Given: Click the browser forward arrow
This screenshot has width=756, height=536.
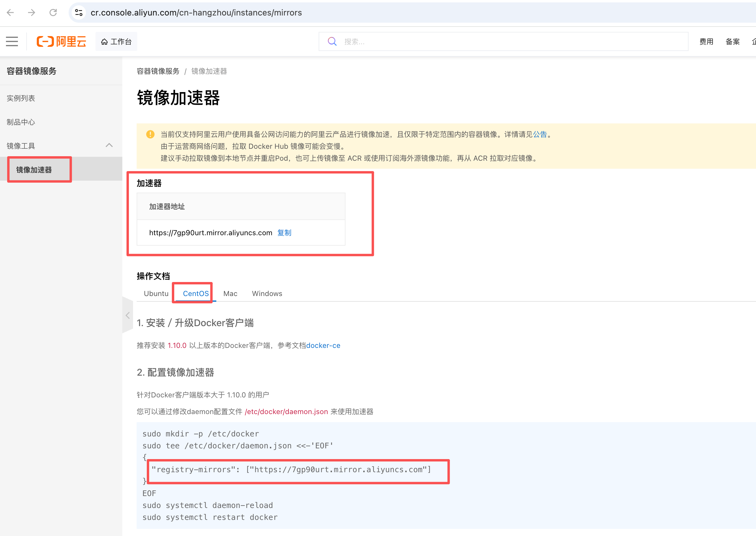Looking at the screenshot, I should pos(32,13).
